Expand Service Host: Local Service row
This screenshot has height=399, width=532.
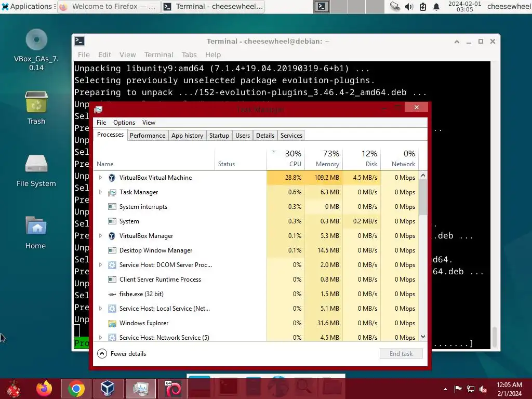click(x=100, y=309)
